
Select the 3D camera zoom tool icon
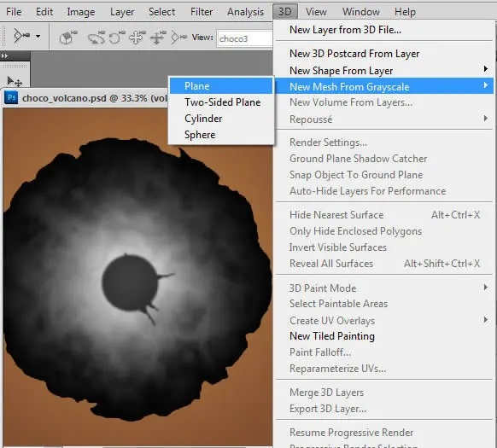click(178, 38)
